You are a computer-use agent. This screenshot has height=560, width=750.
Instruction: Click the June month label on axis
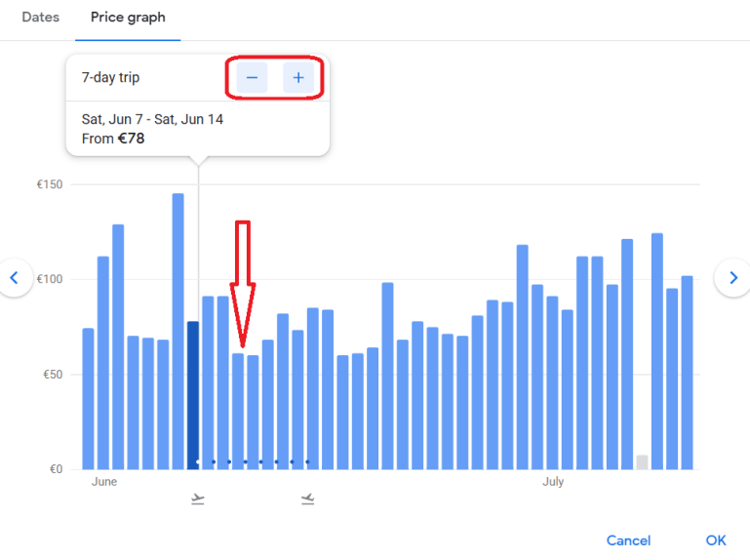coord(104,482)
